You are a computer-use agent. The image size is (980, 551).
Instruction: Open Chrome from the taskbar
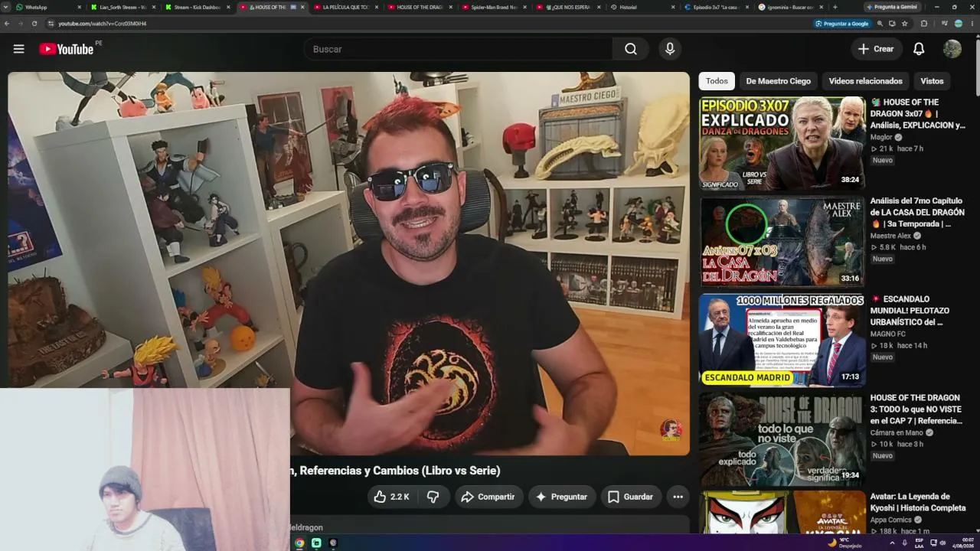(299, 543)
